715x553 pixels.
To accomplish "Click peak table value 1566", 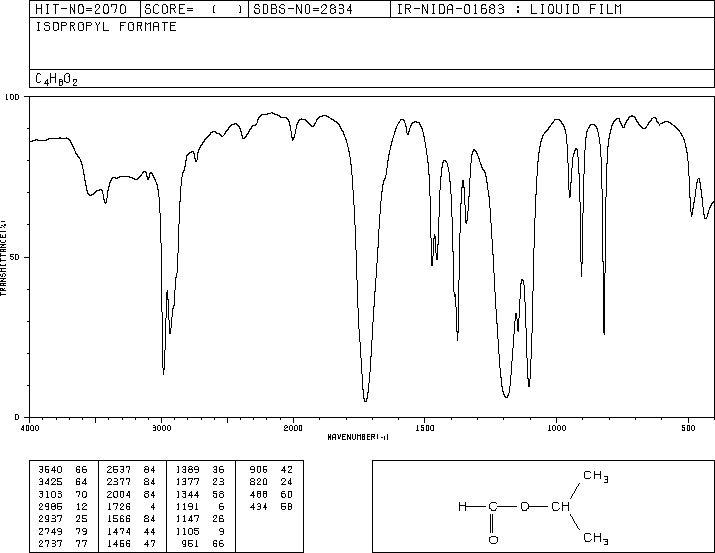I will [119, 519].
